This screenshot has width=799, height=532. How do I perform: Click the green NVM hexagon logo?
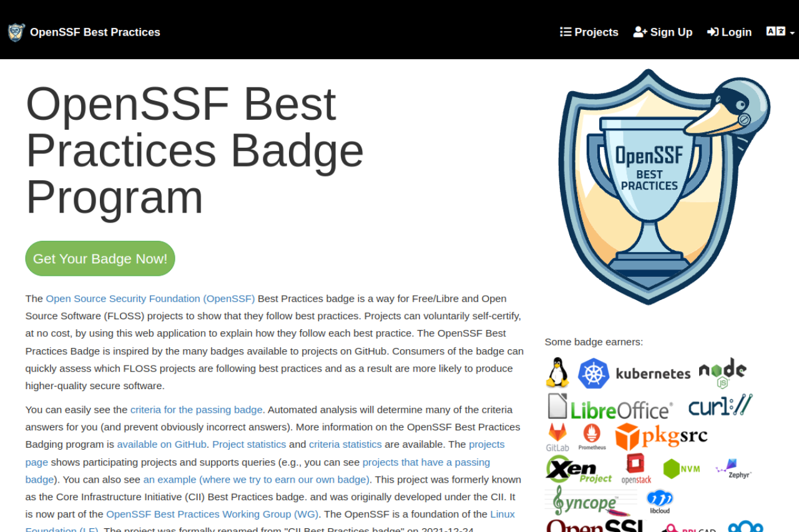pos(682,468)
